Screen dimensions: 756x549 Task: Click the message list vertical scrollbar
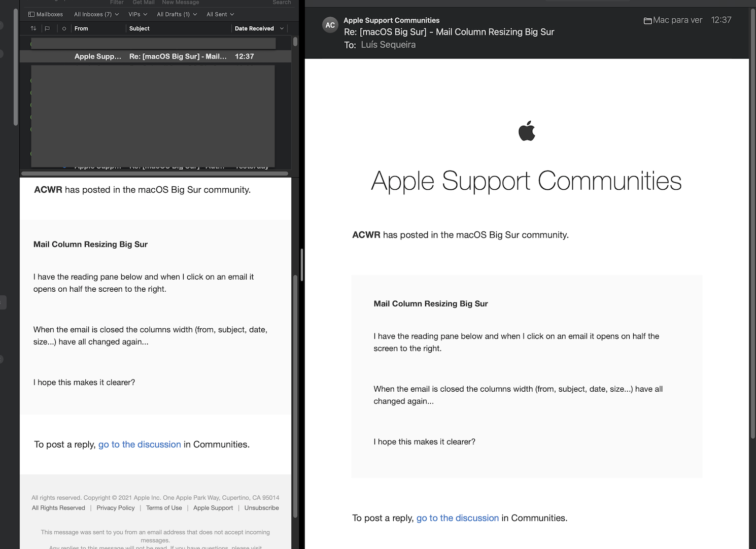pyautogui.click(x=295, y=42)
